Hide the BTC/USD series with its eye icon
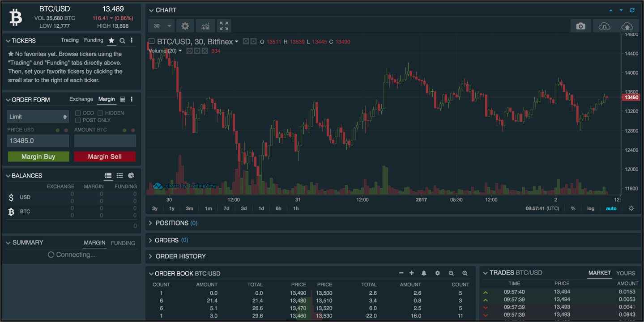644x322 pixels. pyautogui.click(x=246, y=42)
